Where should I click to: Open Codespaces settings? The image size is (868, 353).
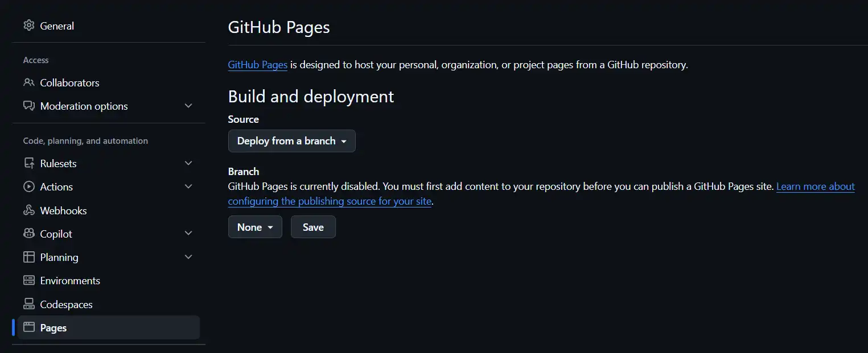pyautogui.click(x=109, y=304)
